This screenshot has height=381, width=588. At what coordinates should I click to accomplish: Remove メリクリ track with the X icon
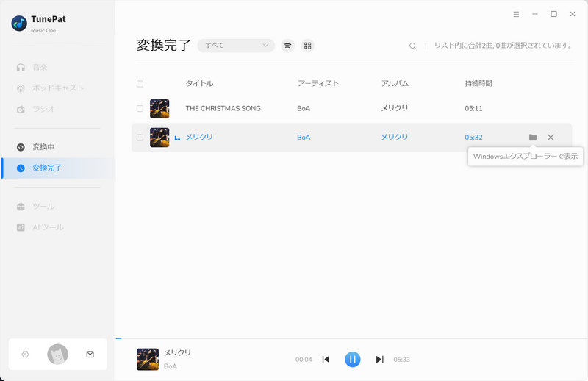tap(551, 138)
